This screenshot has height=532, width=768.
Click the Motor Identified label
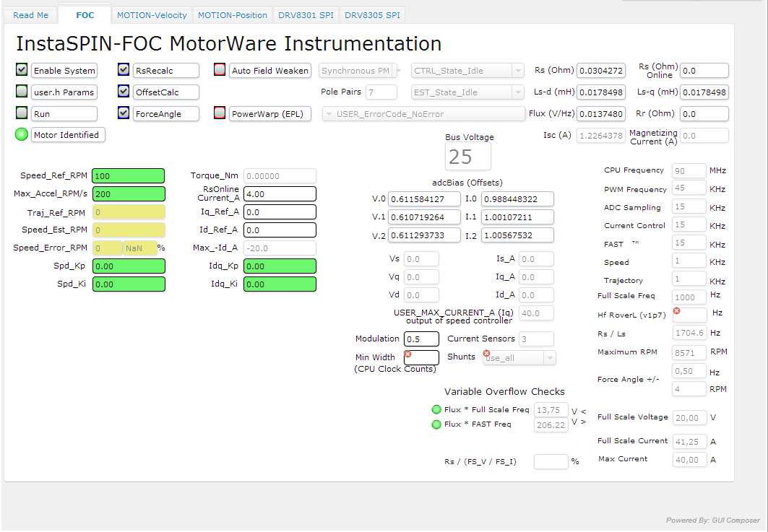(68, 134)
